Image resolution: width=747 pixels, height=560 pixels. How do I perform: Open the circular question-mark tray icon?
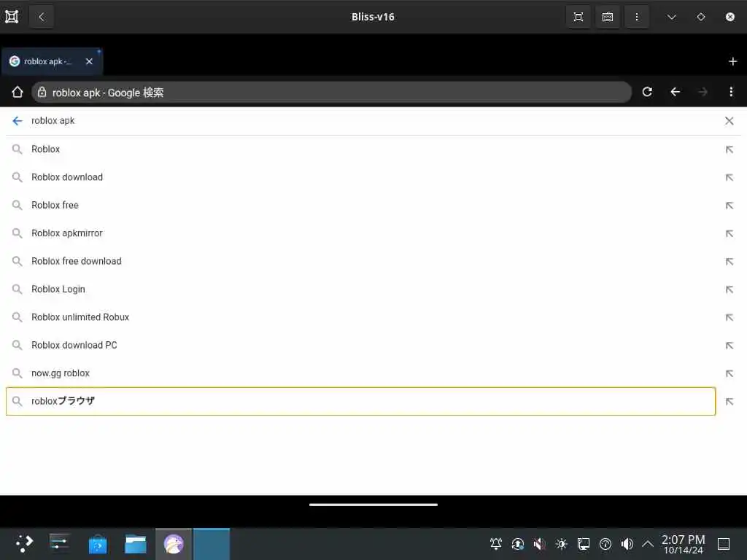coord(605,544)
